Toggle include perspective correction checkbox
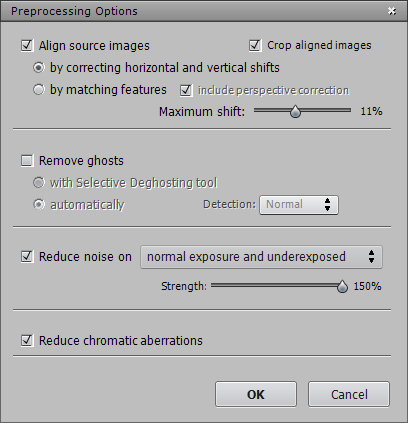Viewport: 408px width, 423px height. tap(186, 90)
